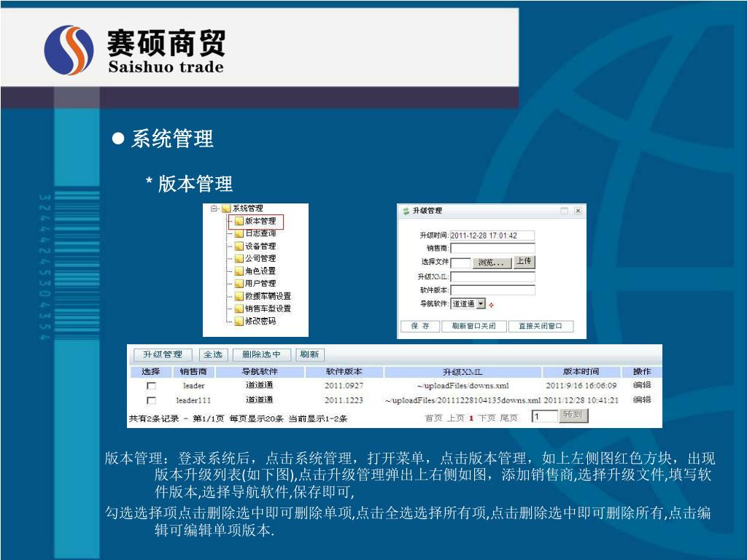Click the 删除选中 toolbar button
Image resolution: width=747 pixels, height=560 pixels.
pyautogui.click(x=261, y=355)
